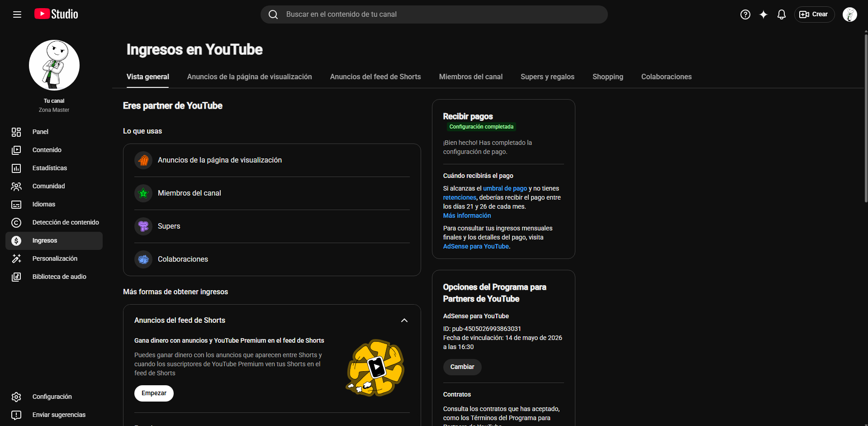Click the YouTube Studio logo
868x426 pixels.
[x=56, y=14]
